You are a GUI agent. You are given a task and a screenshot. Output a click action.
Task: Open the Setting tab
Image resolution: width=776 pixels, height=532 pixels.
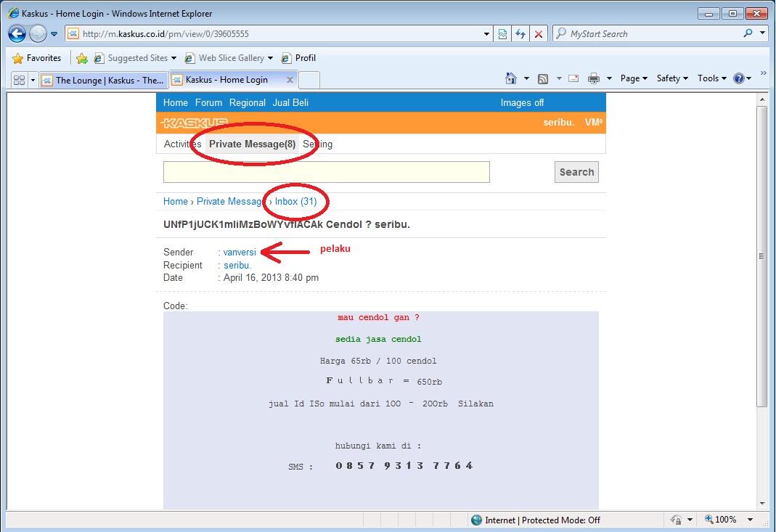pyautogui.click(x=317, y=144)
